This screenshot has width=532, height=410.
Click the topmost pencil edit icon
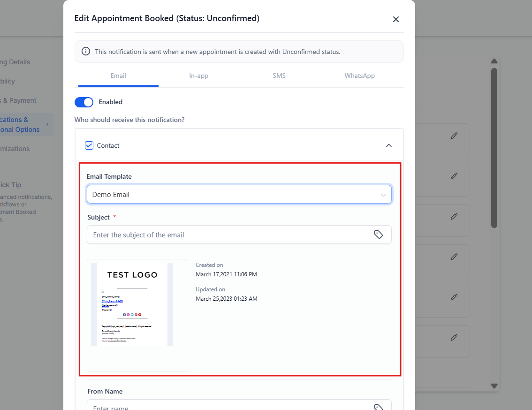pyautogui.click(x=454, y=136)
